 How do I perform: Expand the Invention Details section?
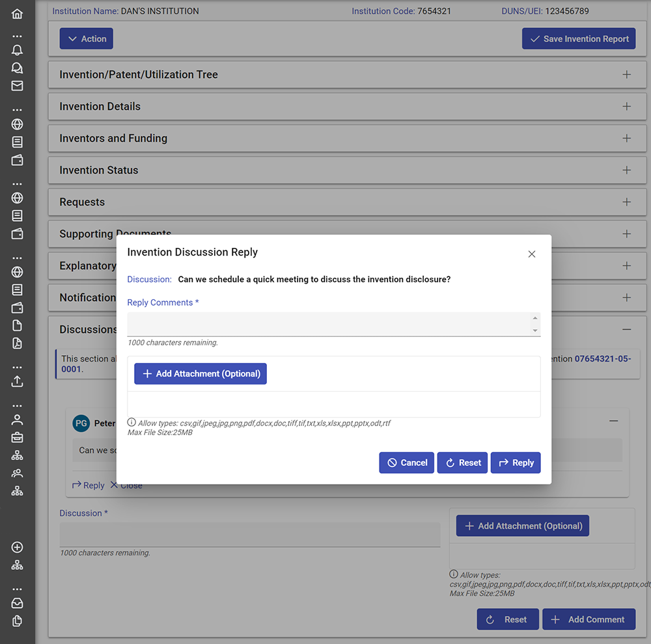347,107
